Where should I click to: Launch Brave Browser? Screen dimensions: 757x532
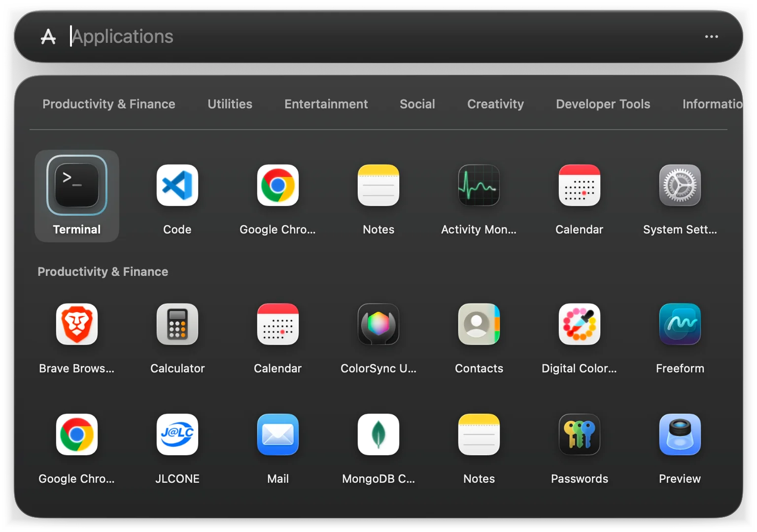tap(77, 325)
